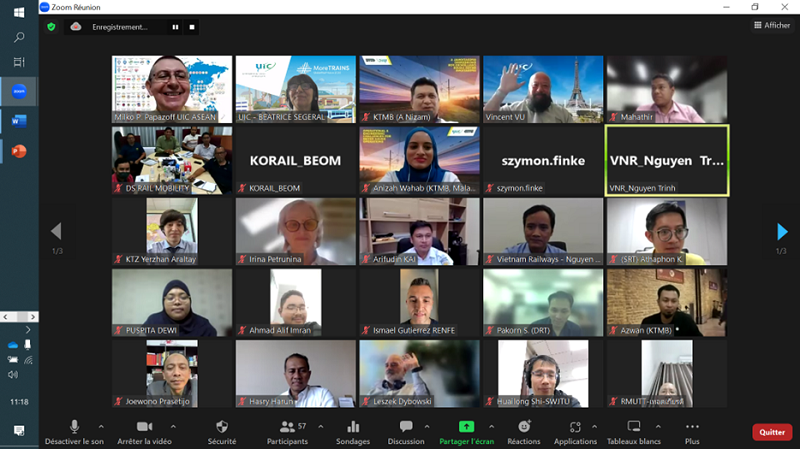Click the red Quitter button
Viewport: 800px width, 449px height.
(x=771, y=432)
